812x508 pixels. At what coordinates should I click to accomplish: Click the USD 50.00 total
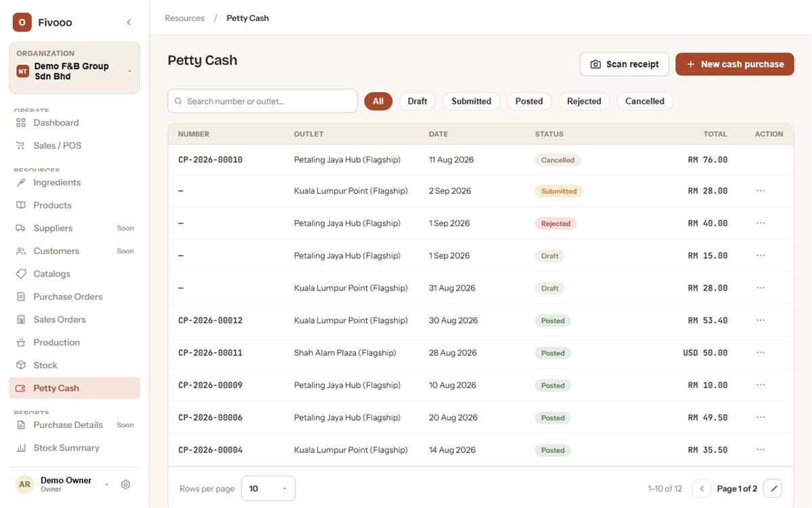[705, 353]
